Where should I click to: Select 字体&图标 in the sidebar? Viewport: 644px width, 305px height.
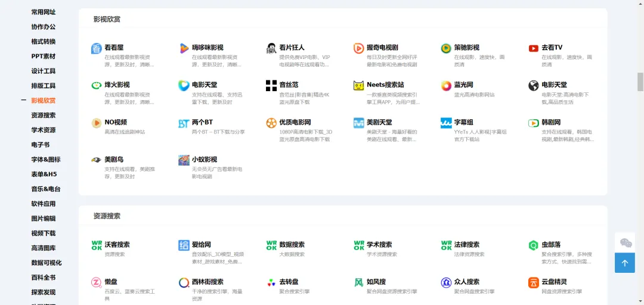coord(46,160)
